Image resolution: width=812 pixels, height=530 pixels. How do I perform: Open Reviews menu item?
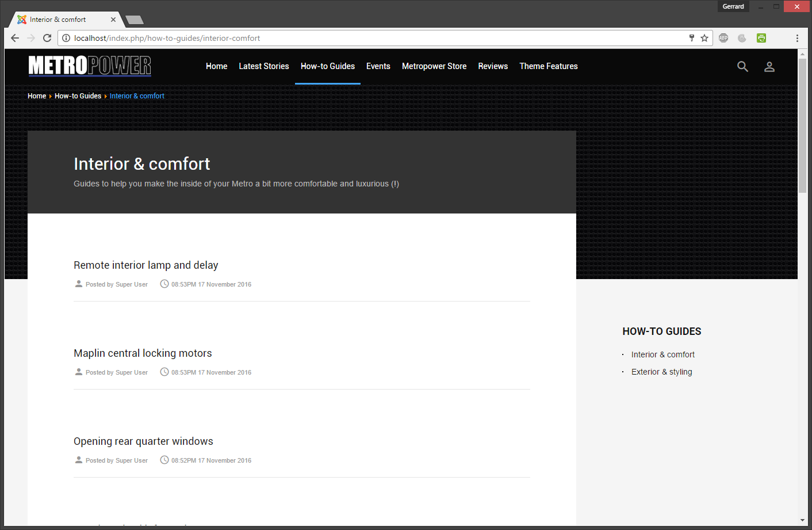pos(493,66)
